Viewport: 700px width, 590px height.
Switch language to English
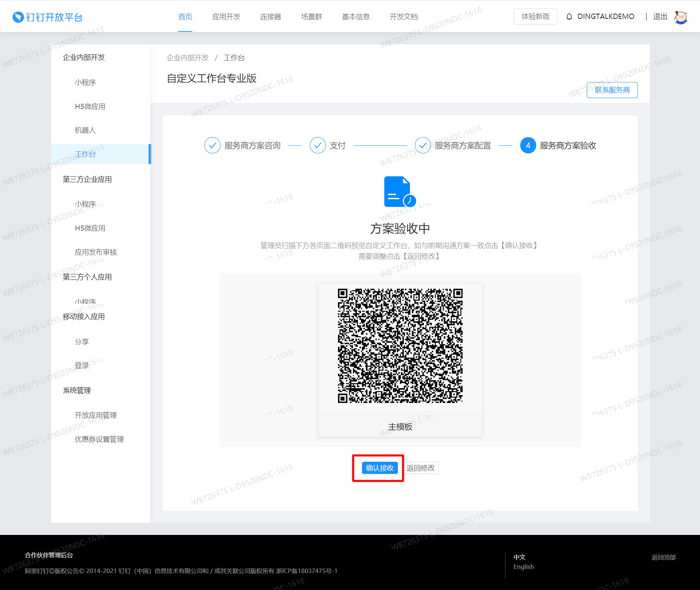[524, 567]
